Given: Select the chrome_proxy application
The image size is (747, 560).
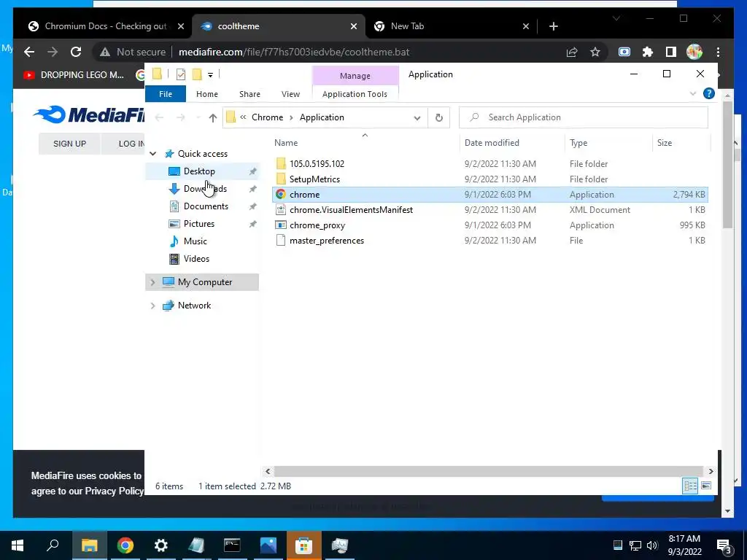Looking at the screenshot, I should pos(489,225).
